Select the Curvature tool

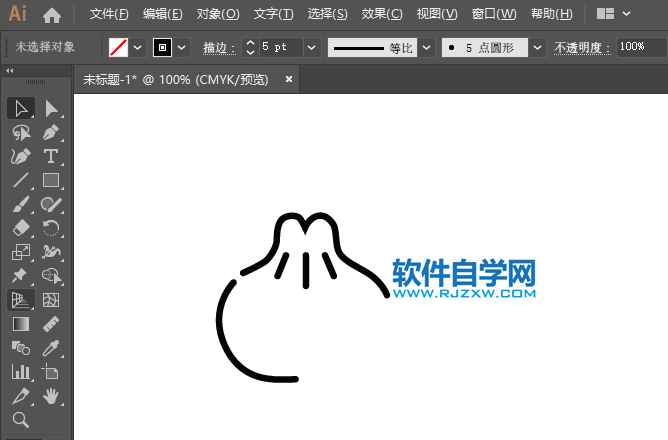point(21,156)
